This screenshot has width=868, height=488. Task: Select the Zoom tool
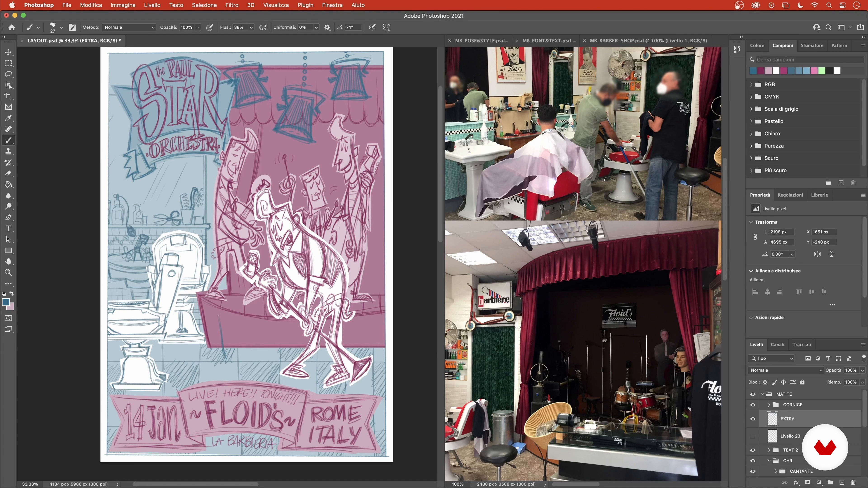(x=8, y=272)
